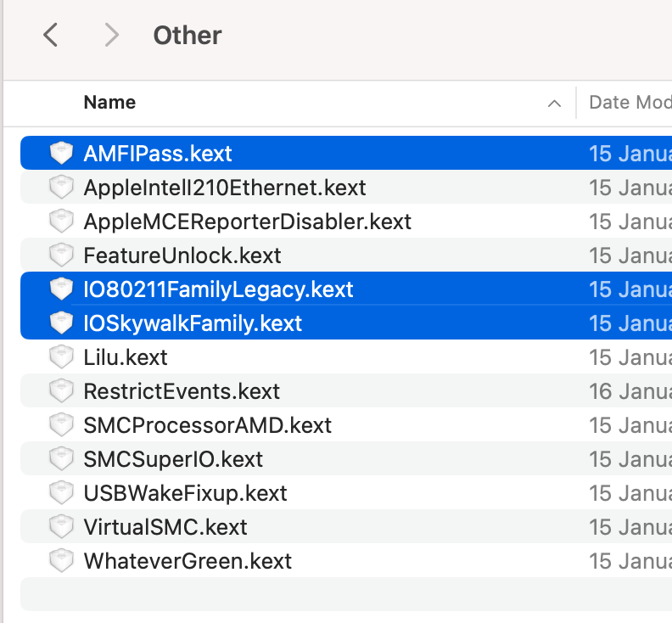Click the AppleMCEReporterDisabler.kext icon

(61, 221)
